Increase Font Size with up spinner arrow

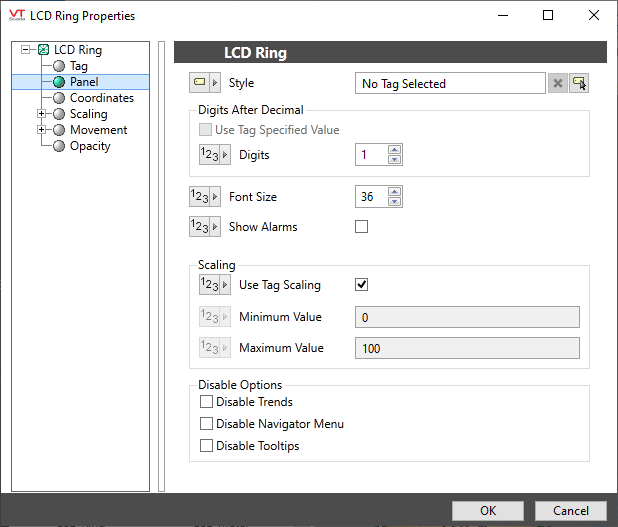click(395, 192)
